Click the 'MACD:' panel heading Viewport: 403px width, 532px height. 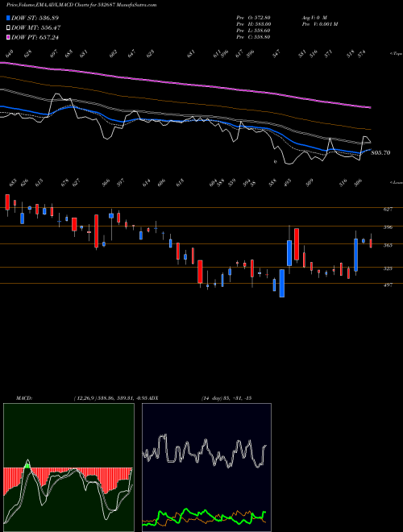[x=23, y=398]
